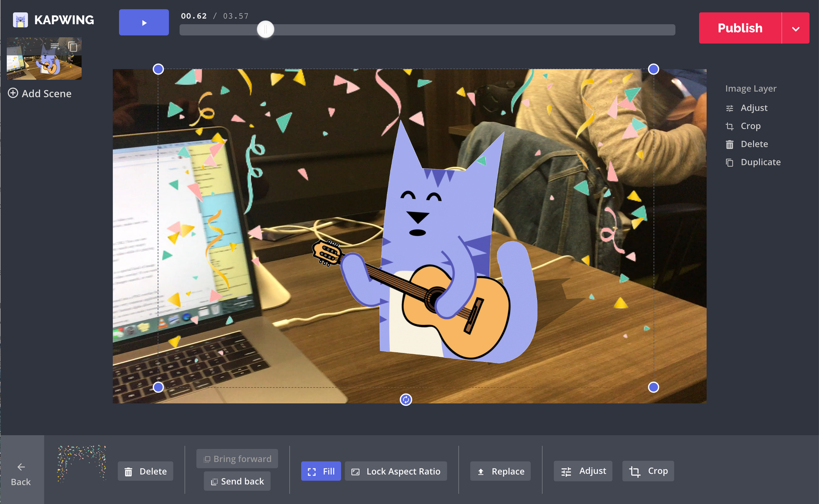
Task: Select Duplicate in the Image Layer panel
Action: (760, 162)
